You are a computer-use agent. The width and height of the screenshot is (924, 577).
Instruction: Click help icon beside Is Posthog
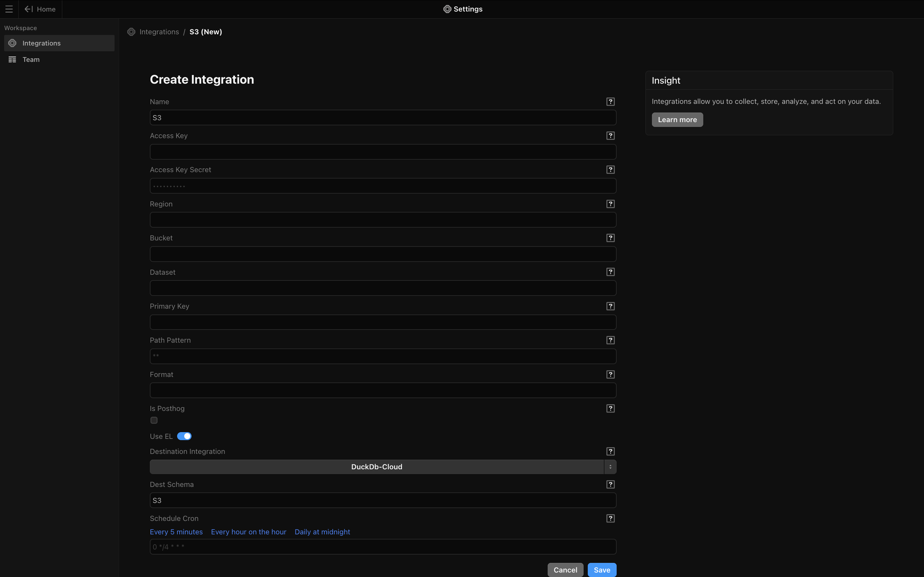[x=610, y=409]
